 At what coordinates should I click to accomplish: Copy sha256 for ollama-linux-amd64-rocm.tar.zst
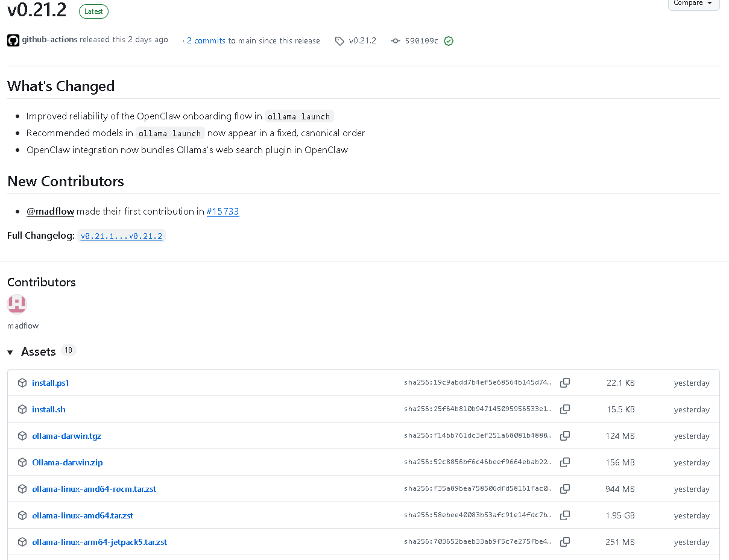tap(565, 489)
